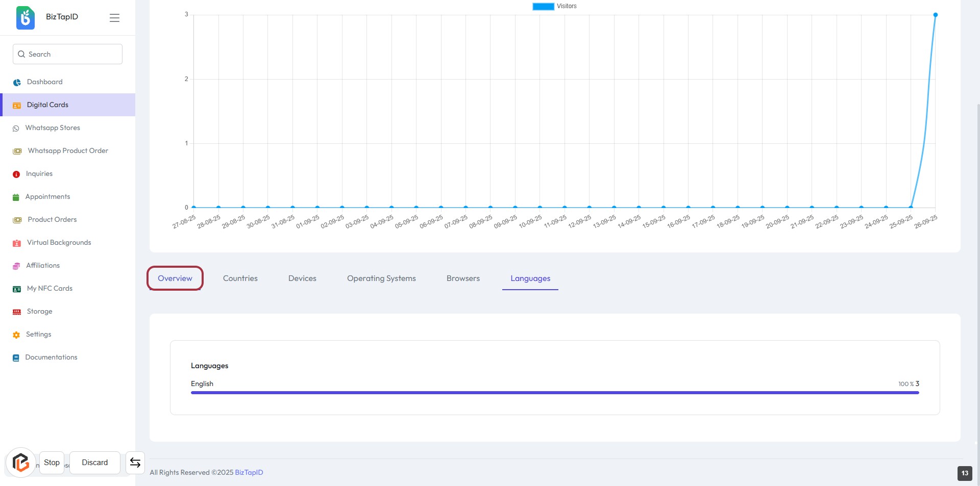980x486 pixels.
Task: Click the Inquiries red info icon
Action: 16,174
